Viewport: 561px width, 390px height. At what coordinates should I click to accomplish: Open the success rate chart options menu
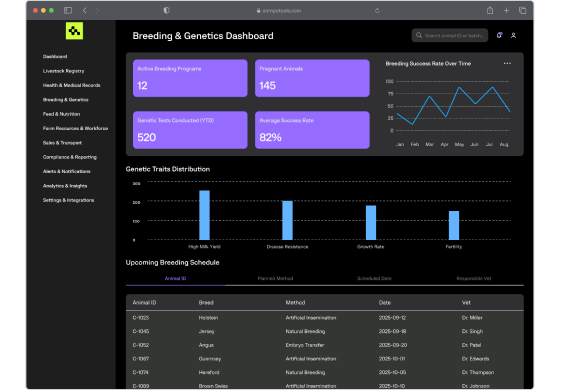point(507,63)
